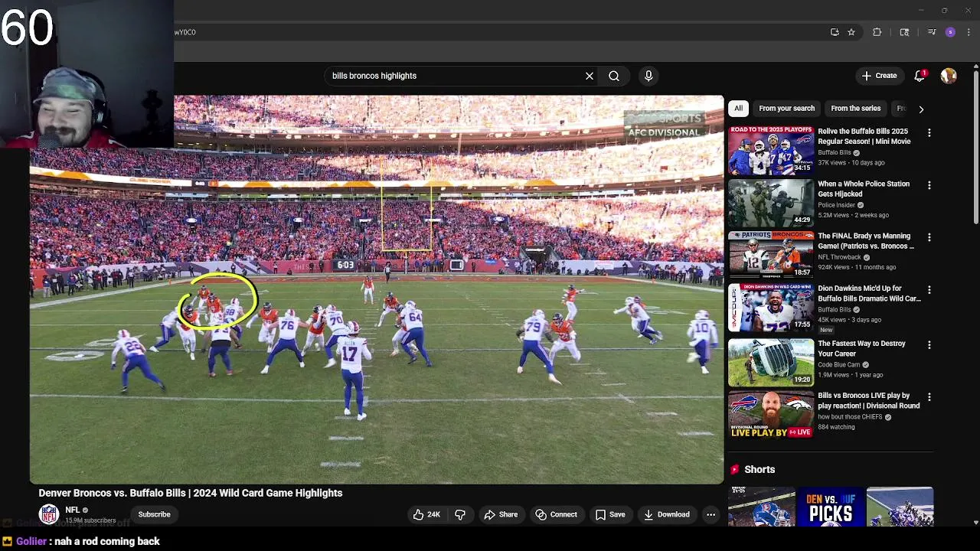Click the Shorts section heading
Screen dimensions: 980x551
759,470
